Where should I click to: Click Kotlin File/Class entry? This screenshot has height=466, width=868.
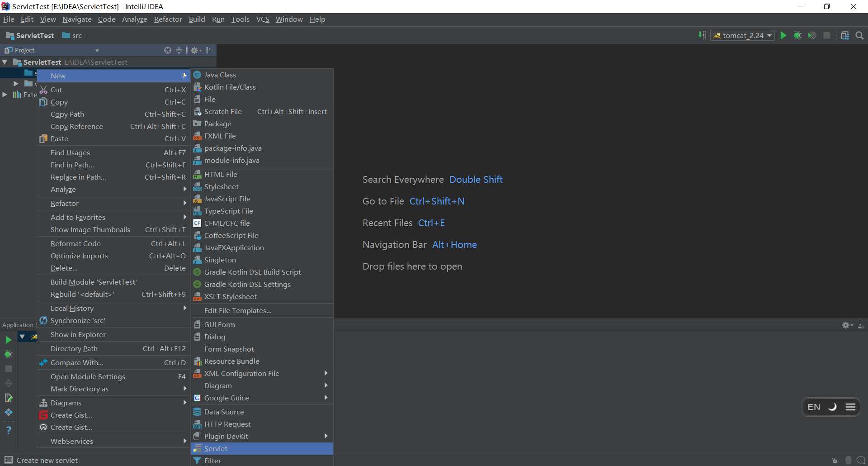coord(262,87)
